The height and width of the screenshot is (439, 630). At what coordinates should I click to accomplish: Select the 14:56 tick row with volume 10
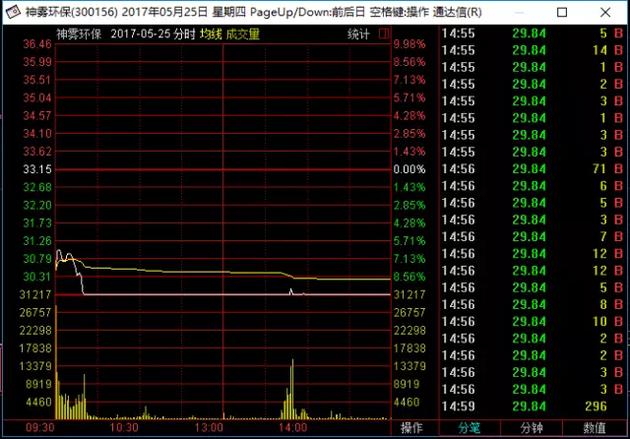click(x=532, y=321)
